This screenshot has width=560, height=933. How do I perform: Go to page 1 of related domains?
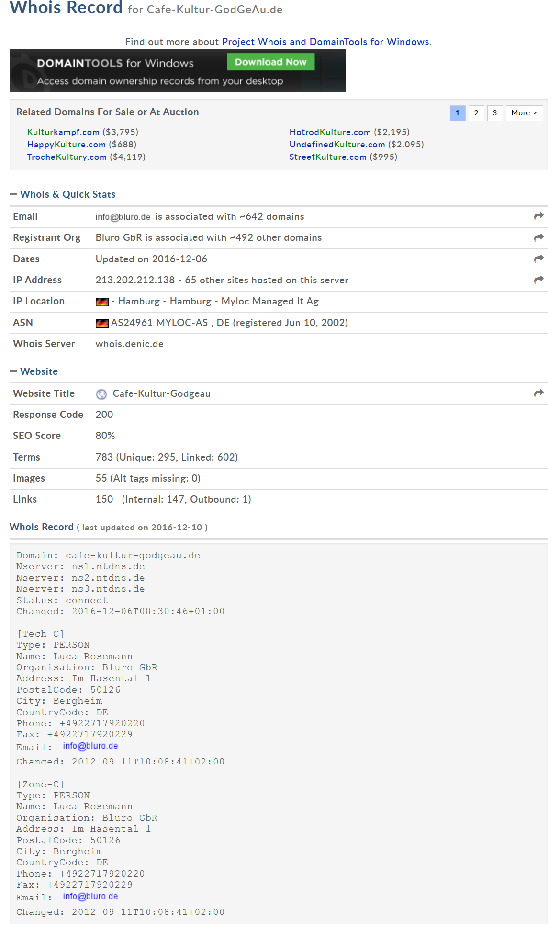458,113
